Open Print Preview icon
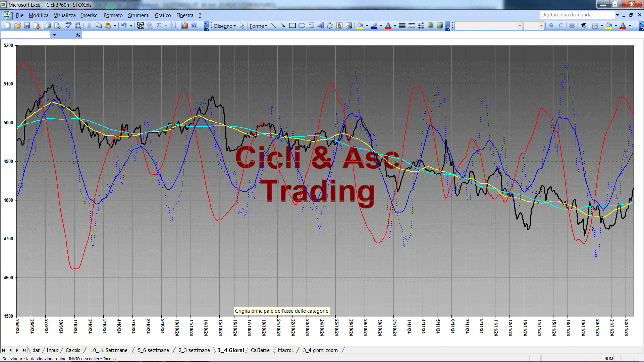 57,25
